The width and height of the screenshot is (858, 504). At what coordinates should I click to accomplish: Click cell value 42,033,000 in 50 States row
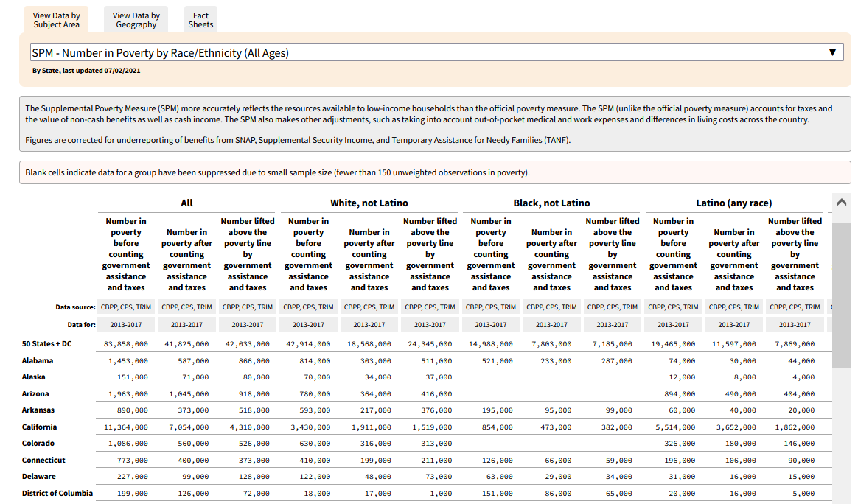pos(248,344)
